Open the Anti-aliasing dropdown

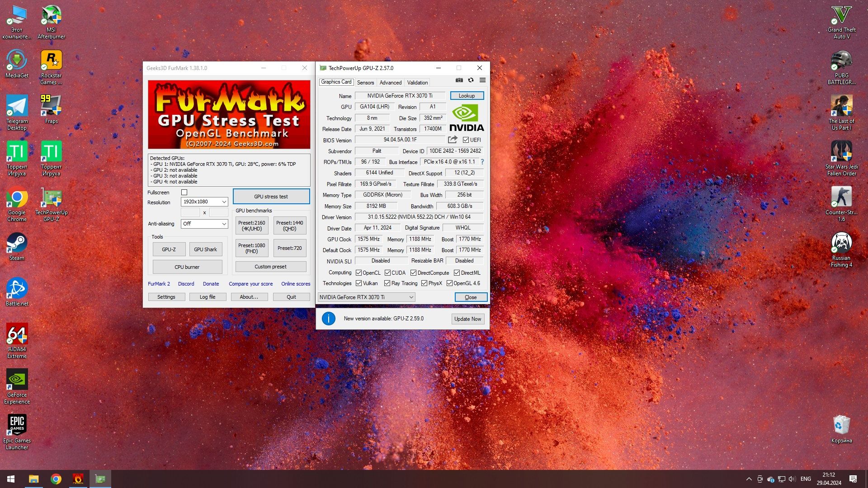204,224
